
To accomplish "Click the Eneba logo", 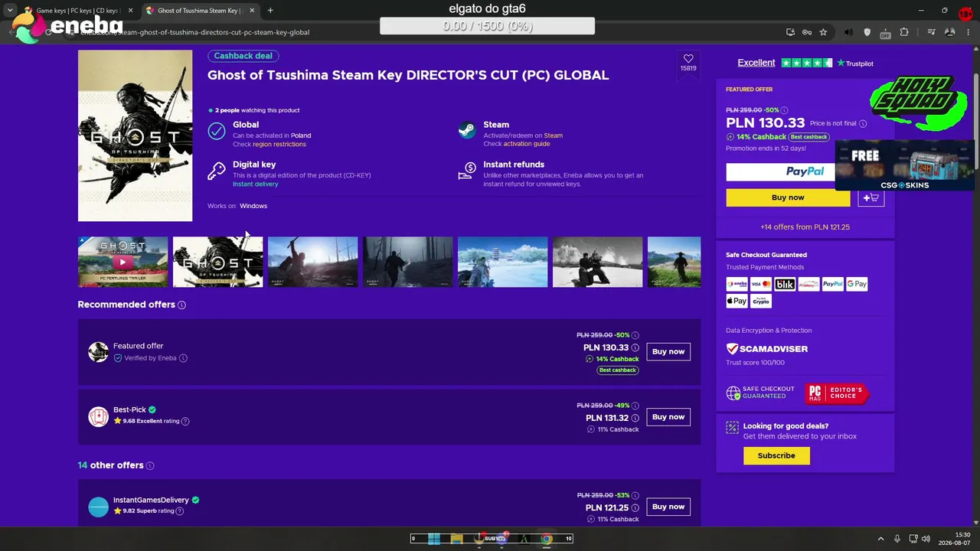I will (67, 26).
